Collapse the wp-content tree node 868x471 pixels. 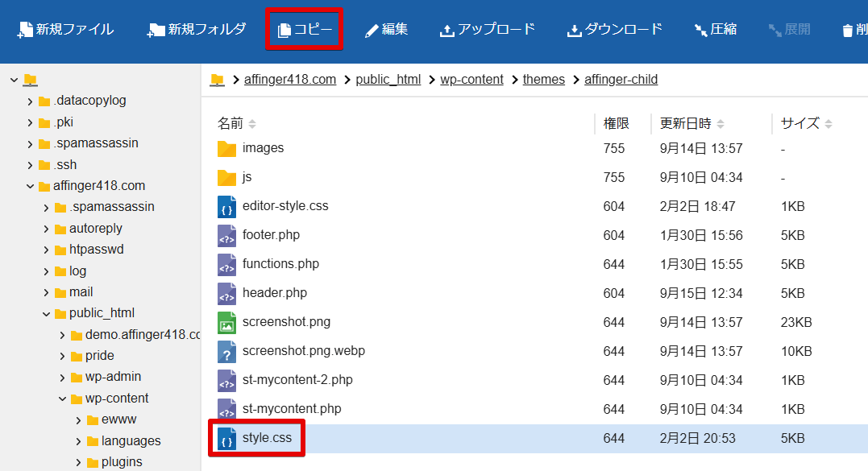(63, 399)
